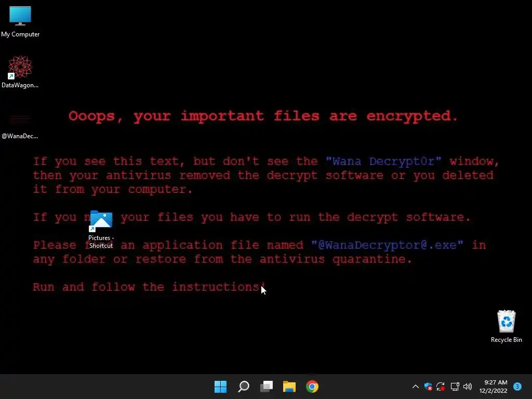This screenshot has width=532, height=399.
Task: Show hidden system tray icons
Action: pos(415,387)
